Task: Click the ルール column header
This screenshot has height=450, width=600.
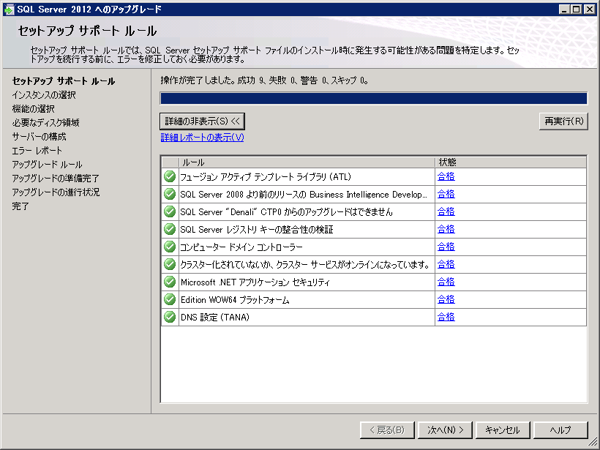Action: coord(307,163)
